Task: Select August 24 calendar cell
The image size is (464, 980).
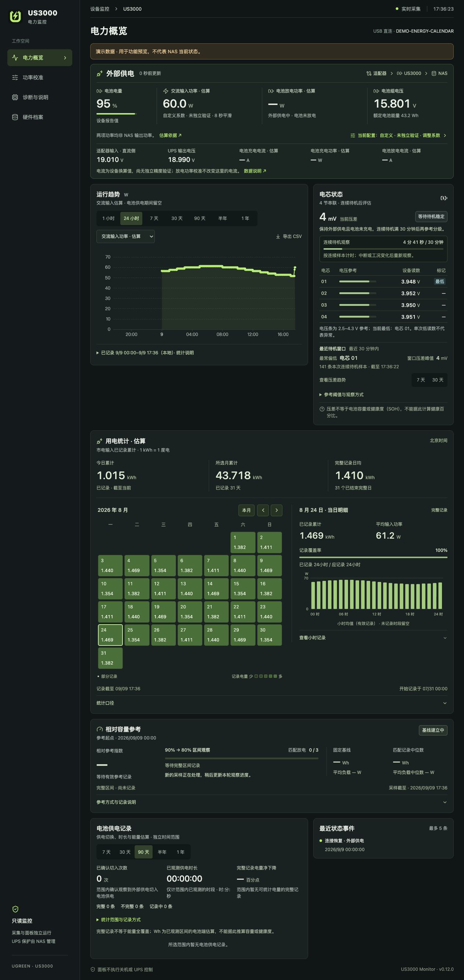Action: pos(110,634)
